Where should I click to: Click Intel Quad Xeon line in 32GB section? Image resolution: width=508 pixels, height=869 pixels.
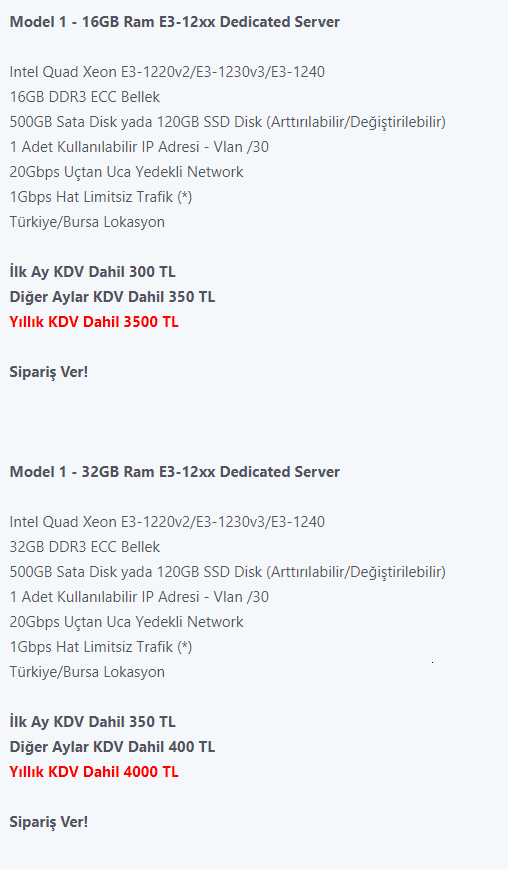point(167,522)
